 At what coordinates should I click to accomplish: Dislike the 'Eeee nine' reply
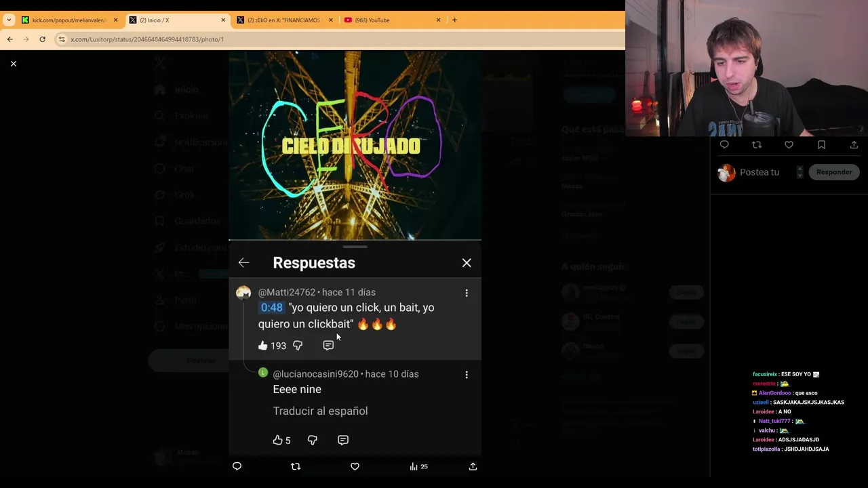[x=312, y=440]
